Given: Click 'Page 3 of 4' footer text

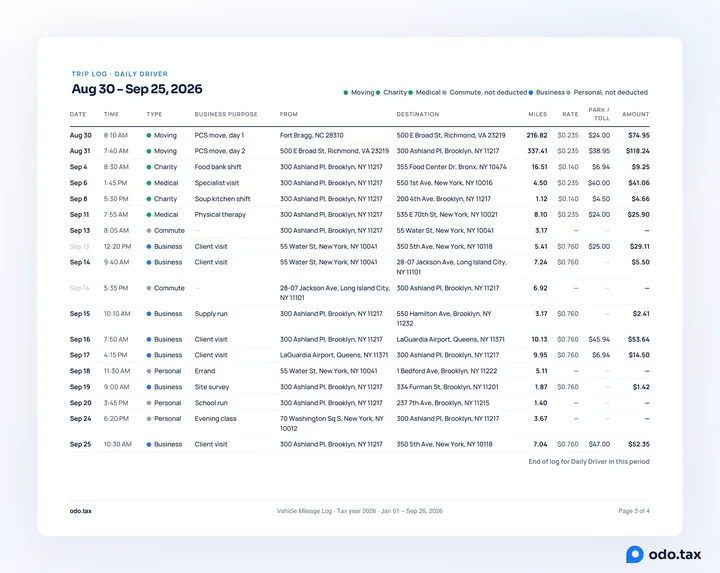Looking at the screenshot, I should click(x=634, y=511).
